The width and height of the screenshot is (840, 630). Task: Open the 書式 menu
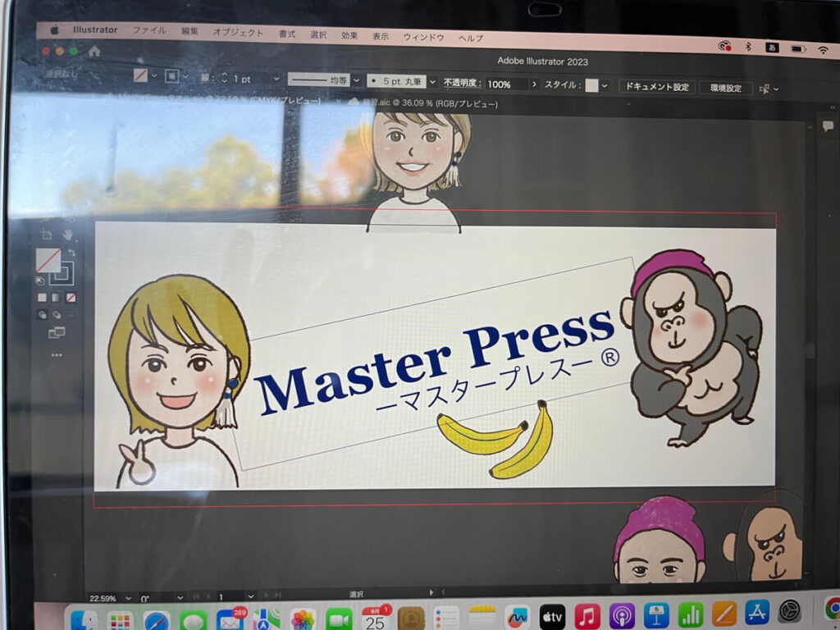(x=287, y=34)
